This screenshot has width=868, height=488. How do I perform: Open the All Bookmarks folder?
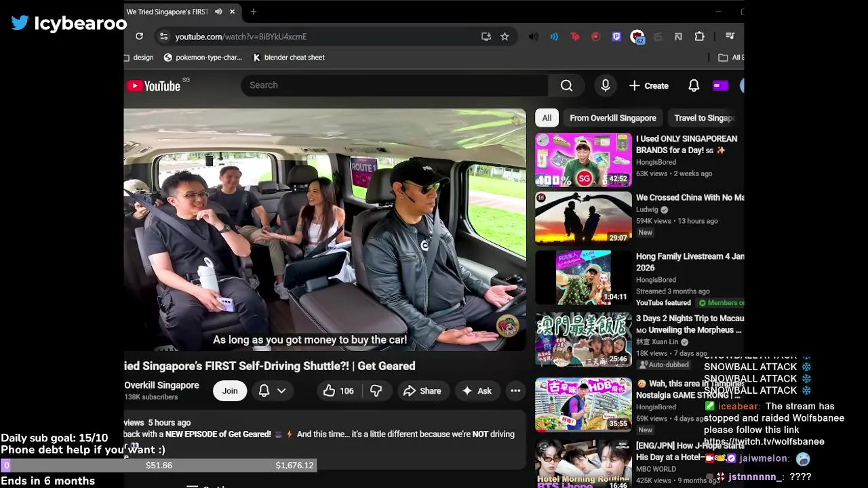(731, 58)
